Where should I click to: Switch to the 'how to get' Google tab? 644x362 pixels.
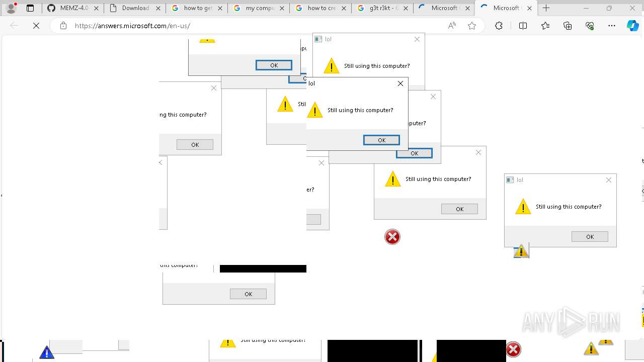tap(196, 8)
